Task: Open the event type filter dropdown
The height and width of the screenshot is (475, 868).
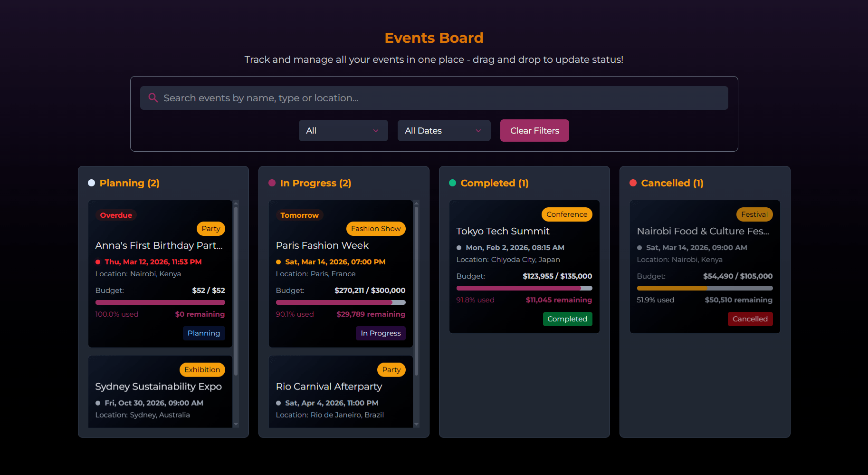Action: (343, 130)
